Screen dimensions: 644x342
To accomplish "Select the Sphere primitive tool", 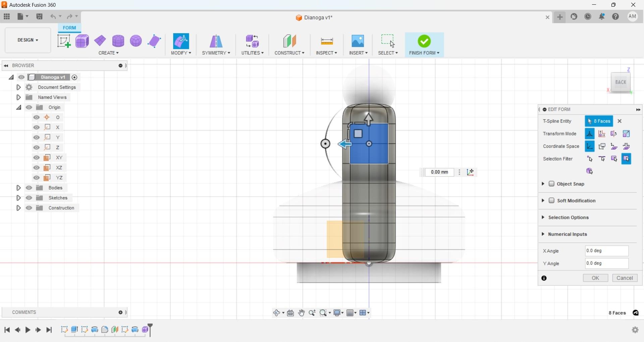I will point(136,41).
